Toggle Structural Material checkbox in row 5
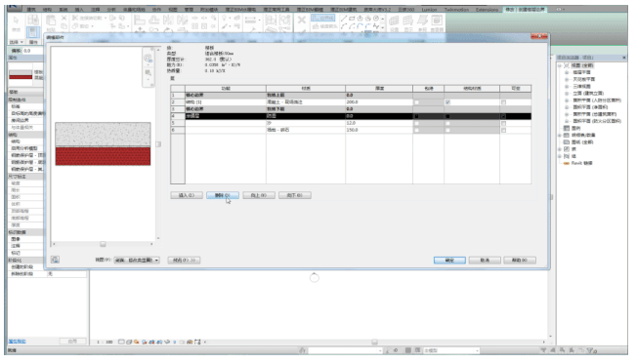The height and width of the screenshot is (364, 637). pos(447,123)
